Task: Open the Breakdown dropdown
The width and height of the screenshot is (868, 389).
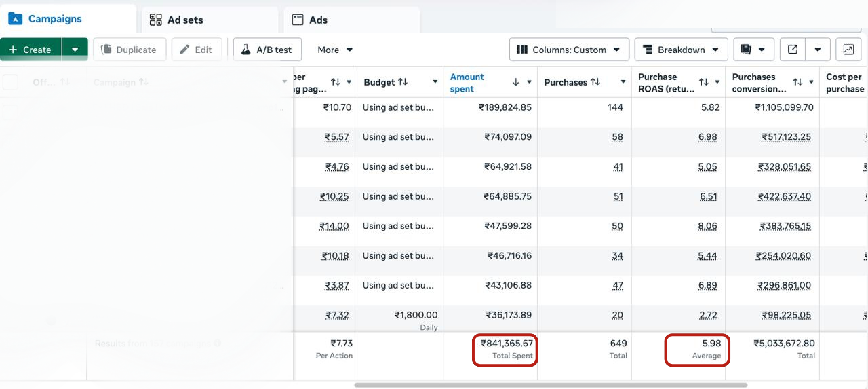Action: (681, 50)
